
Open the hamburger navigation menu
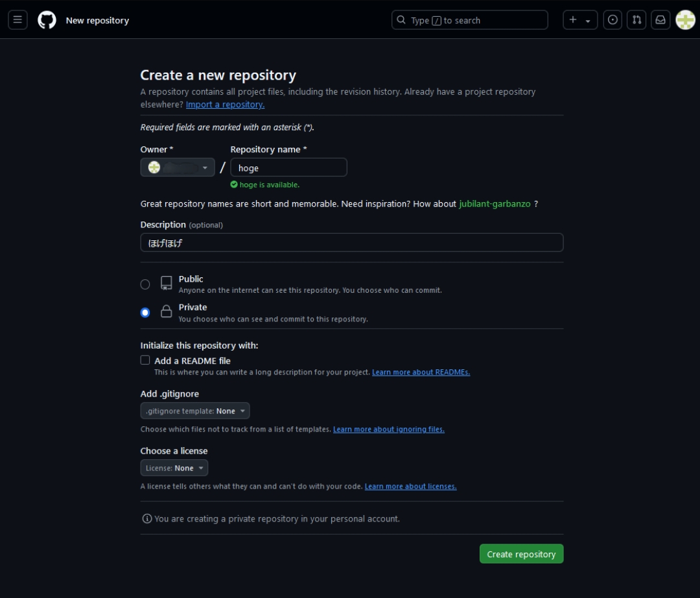17,20
